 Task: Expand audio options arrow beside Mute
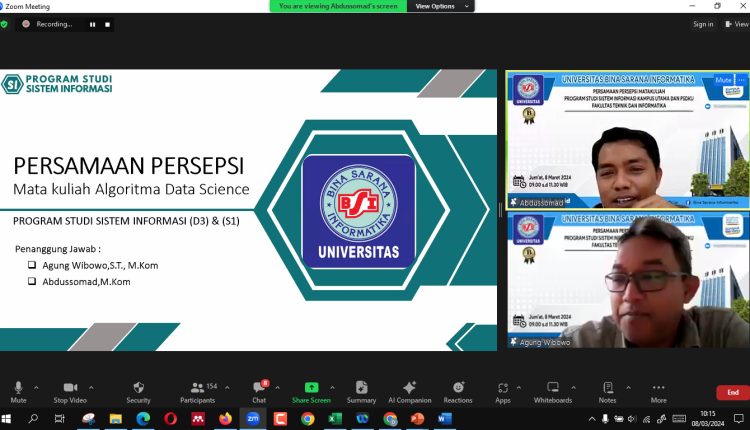36,387
